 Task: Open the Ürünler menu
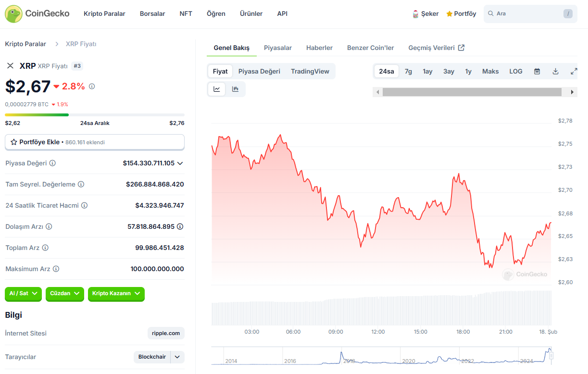[251, 14]
